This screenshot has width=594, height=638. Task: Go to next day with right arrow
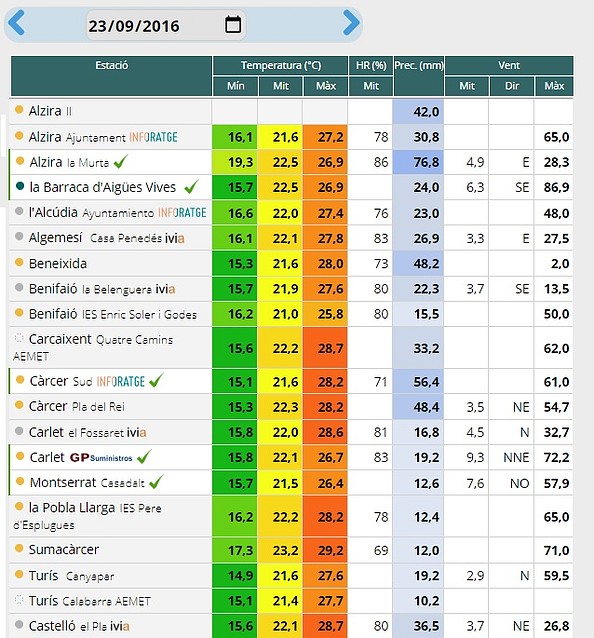point(351,23)
